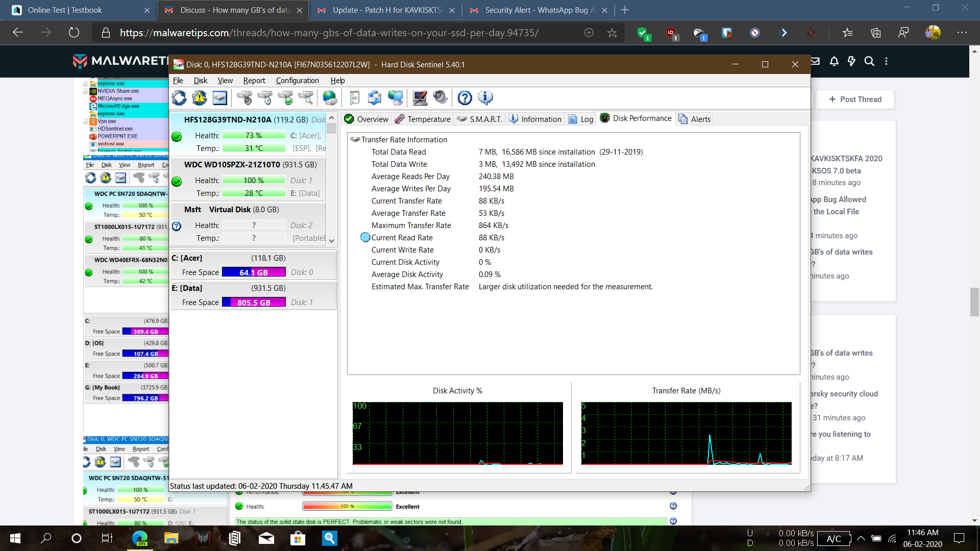Click the Post Thread button
980x551 pixels.
click(855, 99)
